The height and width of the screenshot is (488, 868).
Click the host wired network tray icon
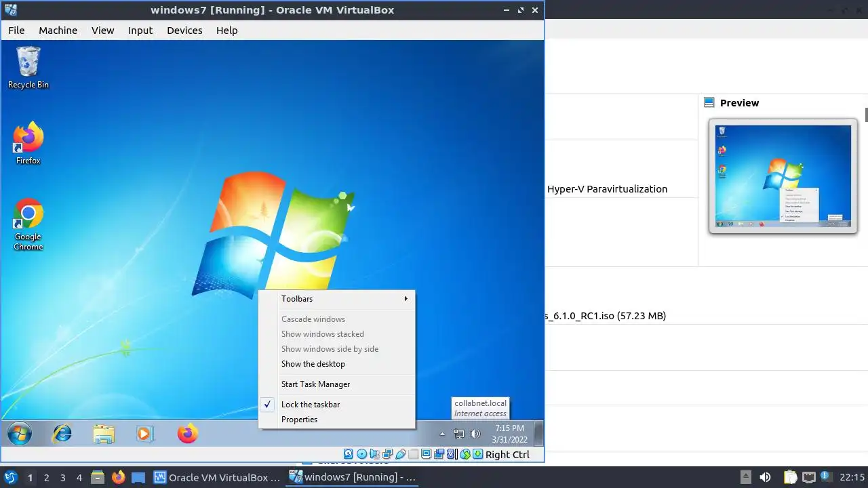(808, 477)
